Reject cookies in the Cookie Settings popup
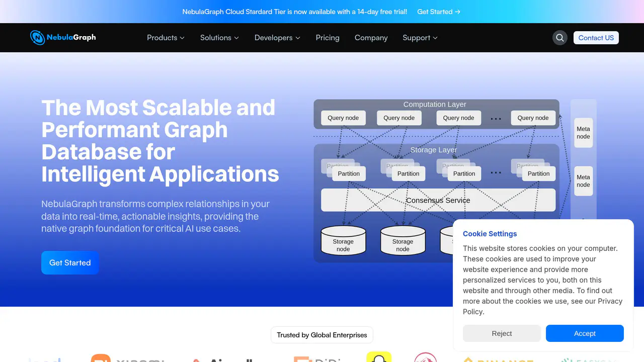 tap(502, 333)
